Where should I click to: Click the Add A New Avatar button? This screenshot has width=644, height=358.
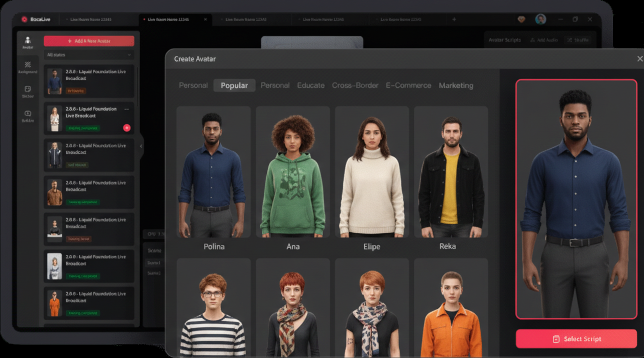pyautogui.click(x=88, y=41)
